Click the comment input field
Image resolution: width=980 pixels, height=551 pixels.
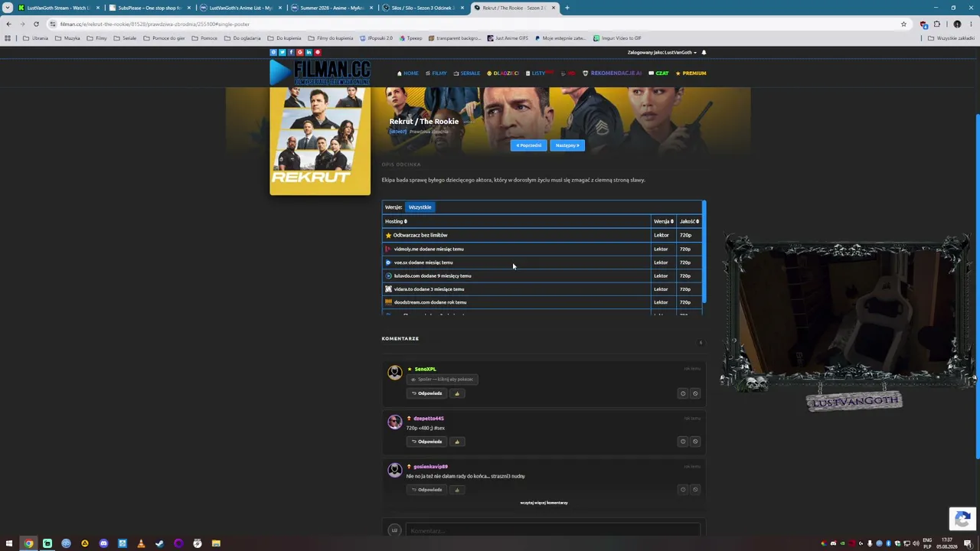pyautogui.click(x=553, y=530)
